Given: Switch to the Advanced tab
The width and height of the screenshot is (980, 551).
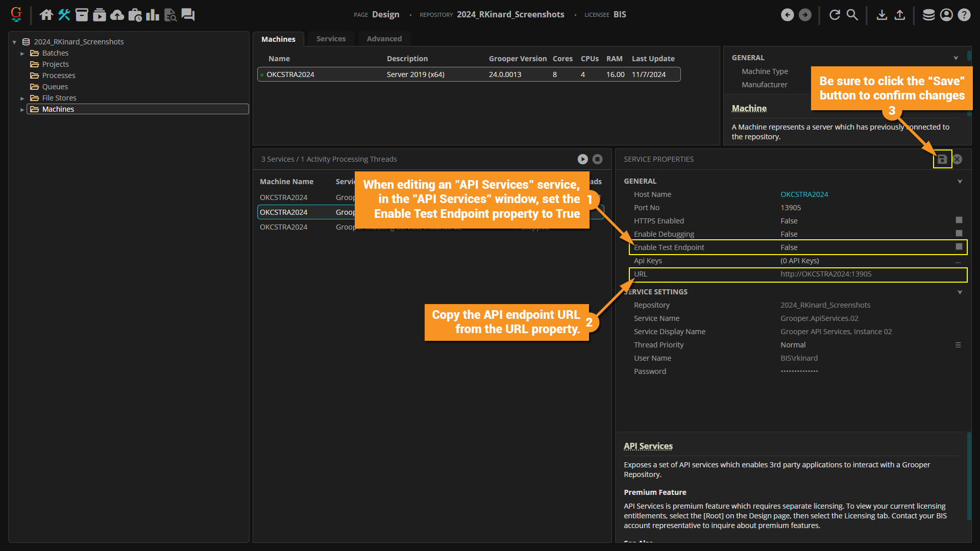Looking at the screenshot, I should coord(384,39).
